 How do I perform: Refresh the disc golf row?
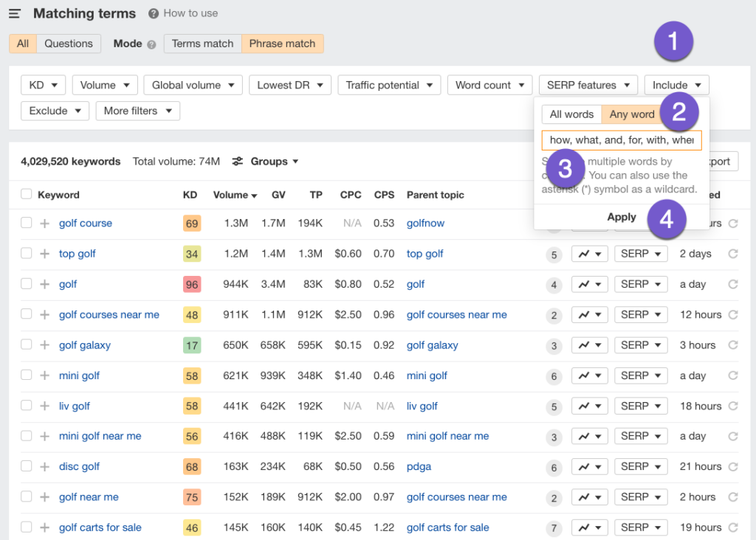click(x=733, y=467)
